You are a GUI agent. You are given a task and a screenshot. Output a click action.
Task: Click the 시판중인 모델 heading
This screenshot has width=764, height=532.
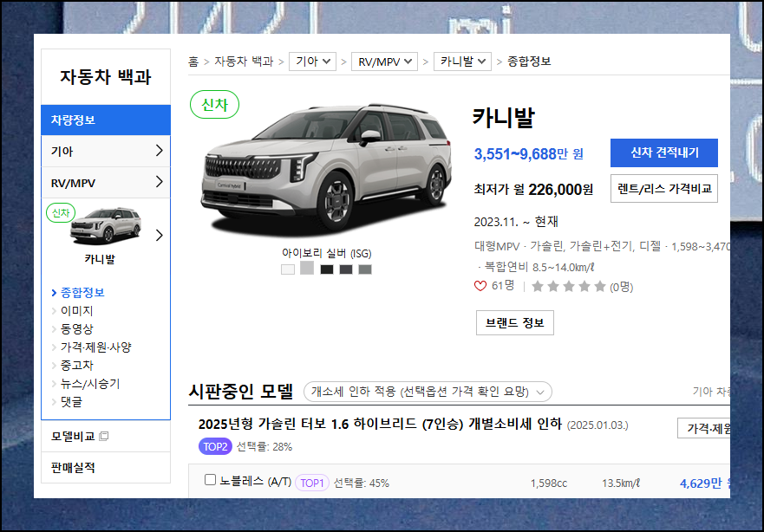click(241, 391)
